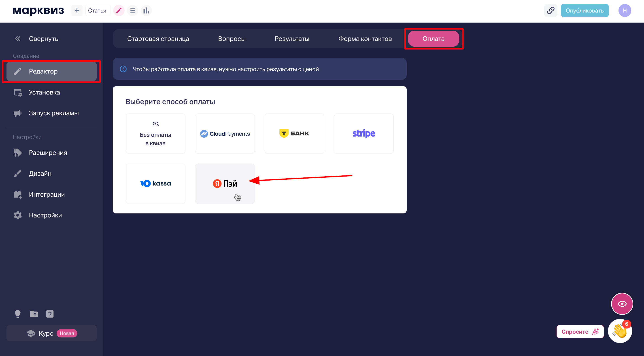Open the Спросите AI assistant button
This screenshot has width=644, height=356.
[x=580, y=331]
